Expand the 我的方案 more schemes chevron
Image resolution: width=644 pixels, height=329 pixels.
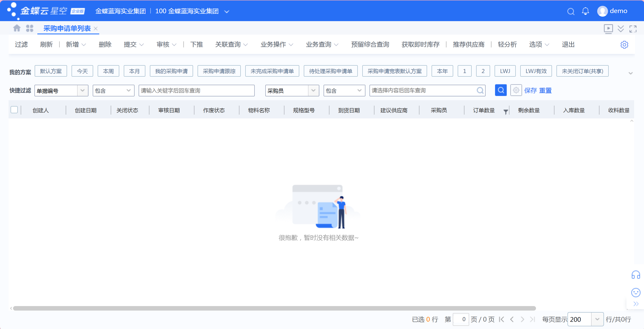point(630,73)
